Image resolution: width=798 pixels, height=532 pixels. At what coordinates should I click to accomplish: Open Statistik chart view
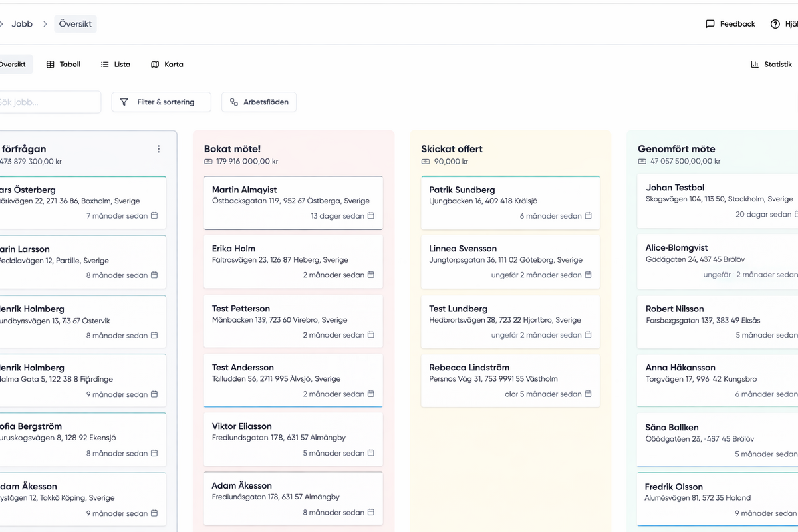coord(771,65)
